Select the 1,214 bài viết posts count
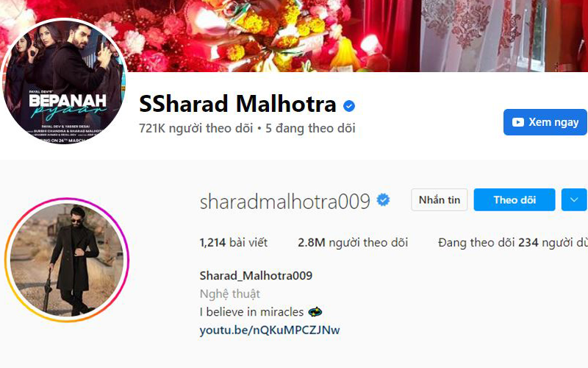The image size is (588, 368). click(234, 243)
